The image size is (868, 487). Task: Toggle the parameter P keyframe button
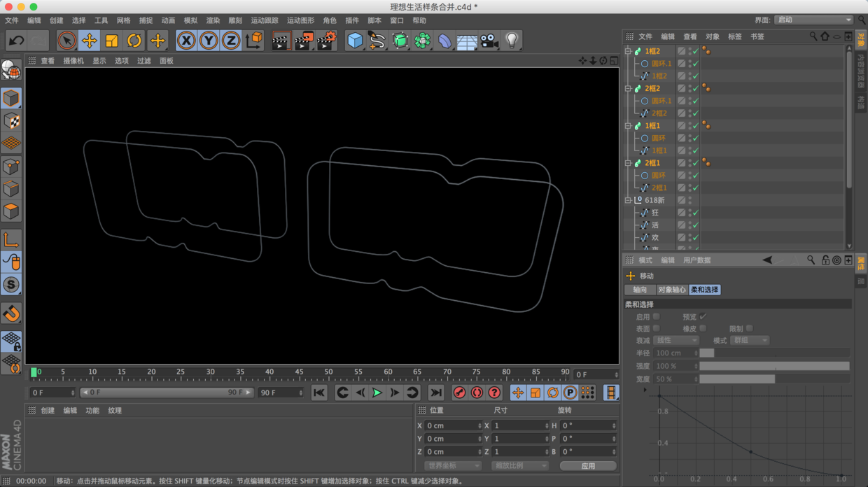(x=570, y=393)
